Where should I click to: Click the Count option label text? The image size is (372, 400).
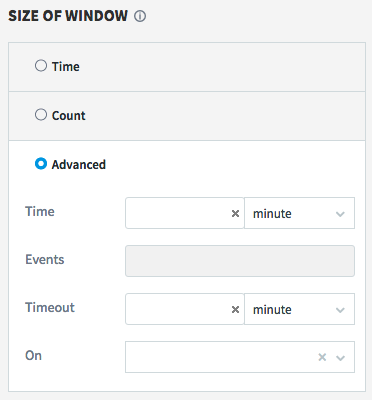point(69,116)
